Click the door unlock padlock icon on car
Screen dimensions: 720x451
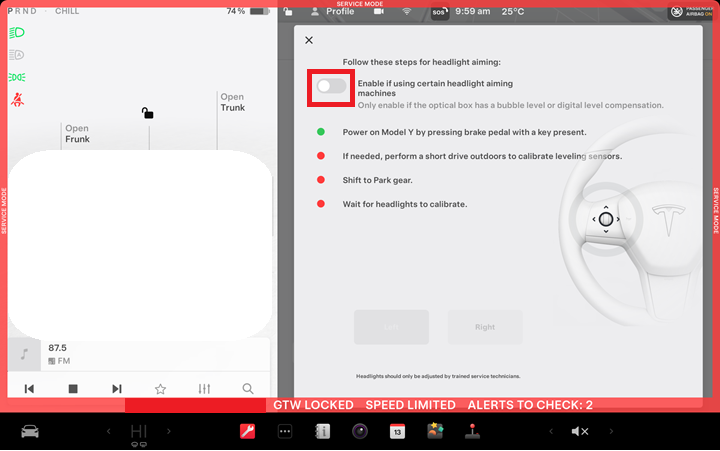tap(148, 113)
